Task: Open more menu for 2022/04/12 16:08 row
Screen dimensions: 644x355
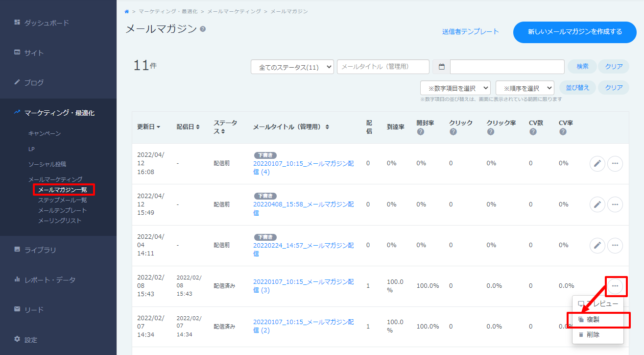Action: tap(615, 164)
